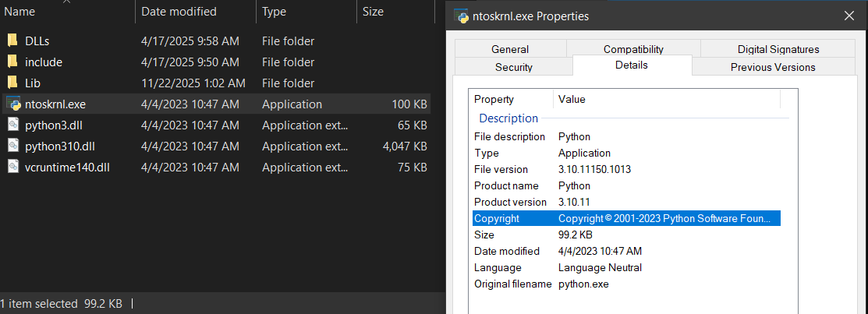Select the Details tab
The height and width of the screenshot is (314, 868).
(632, 65)
